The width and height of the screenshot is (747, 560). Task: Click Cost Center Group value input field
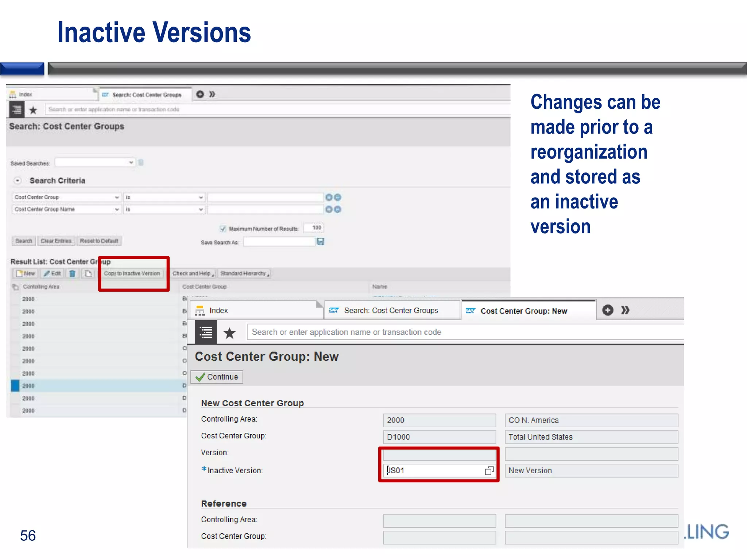click(x=266, y=197)
